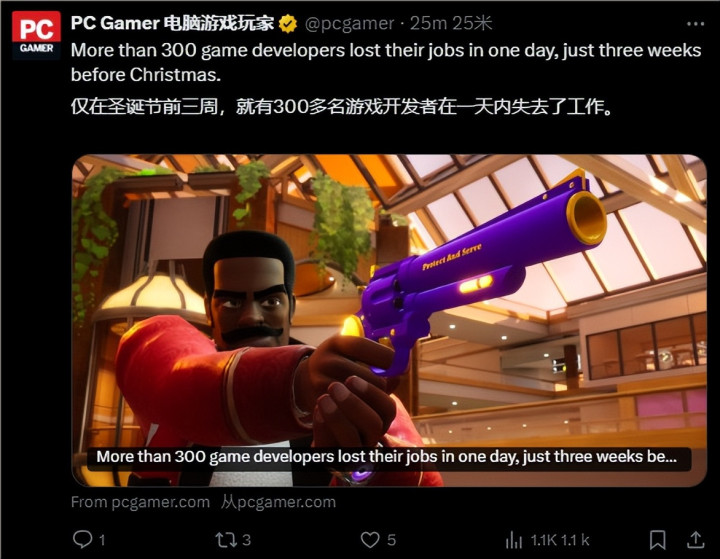Viewport: 720px width, 559px height.
Task: Open the @pcgamer handle link
Action: [349, 23]
